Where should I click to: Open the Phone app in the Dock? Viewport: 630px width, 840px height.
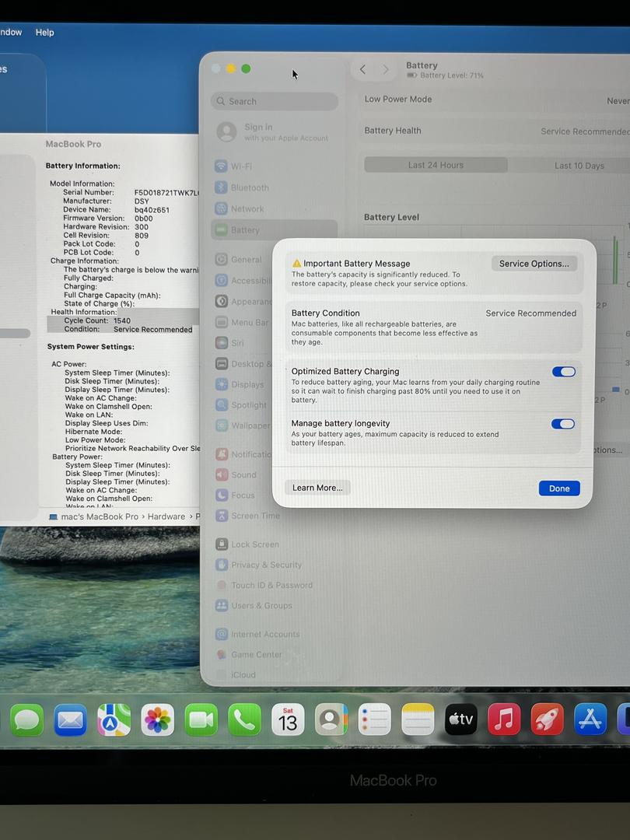coord(244,719)
